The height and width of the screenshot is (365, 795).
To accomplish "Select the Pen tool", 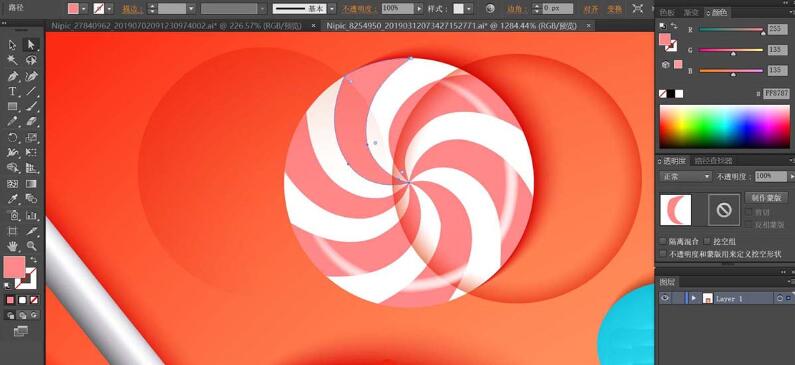I will (x=12, y=76).
